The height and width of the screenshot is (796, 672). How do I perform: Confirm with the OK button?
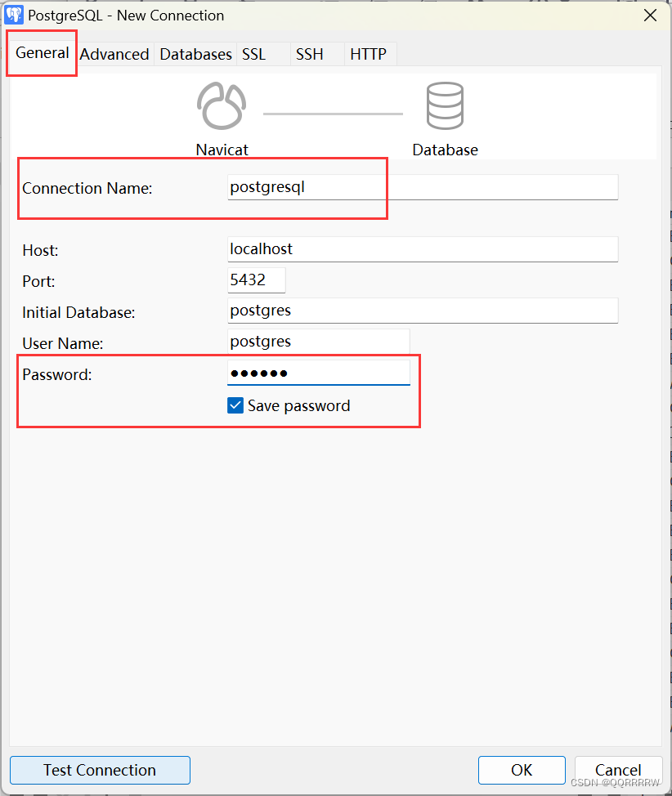click(522, 770)
